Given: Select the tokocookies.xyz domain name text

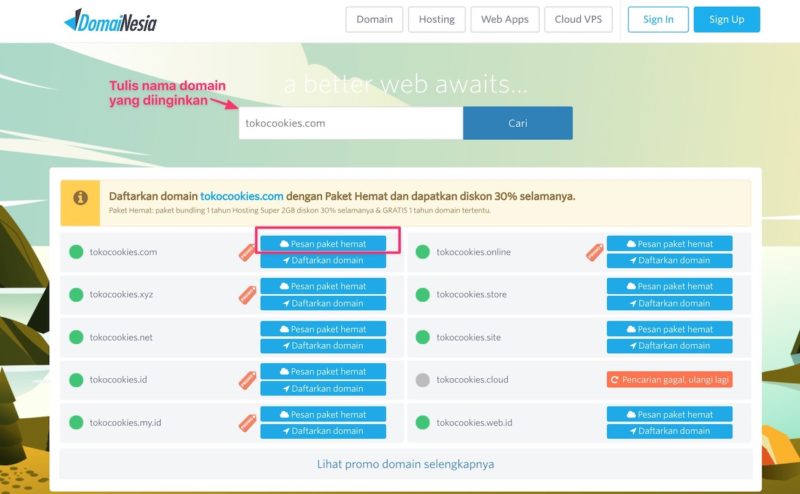Looking at the screenshot, I should click(x=121, y=294).
